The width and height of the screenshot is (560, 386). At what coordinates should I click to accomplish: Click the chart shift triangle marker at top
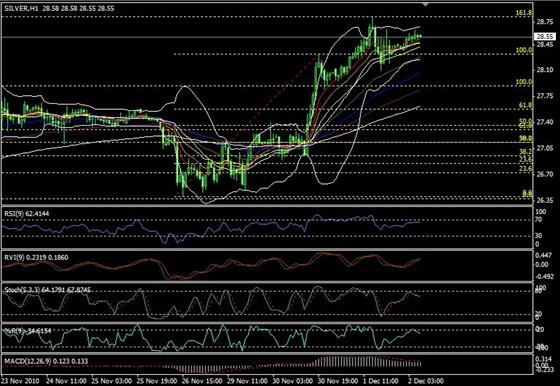pos(425,4)
